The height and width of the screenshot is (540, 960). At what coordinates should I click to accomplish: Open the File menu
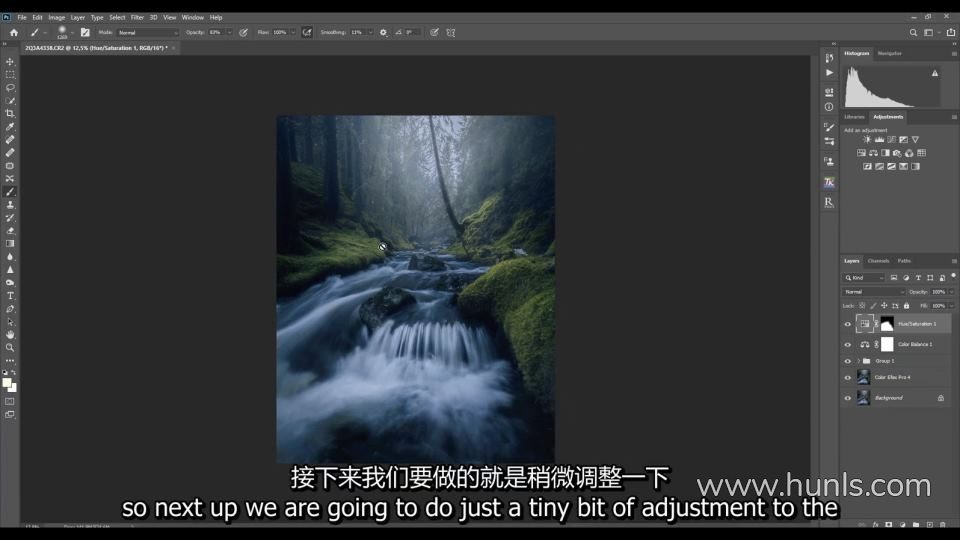(x=22, y=18)
